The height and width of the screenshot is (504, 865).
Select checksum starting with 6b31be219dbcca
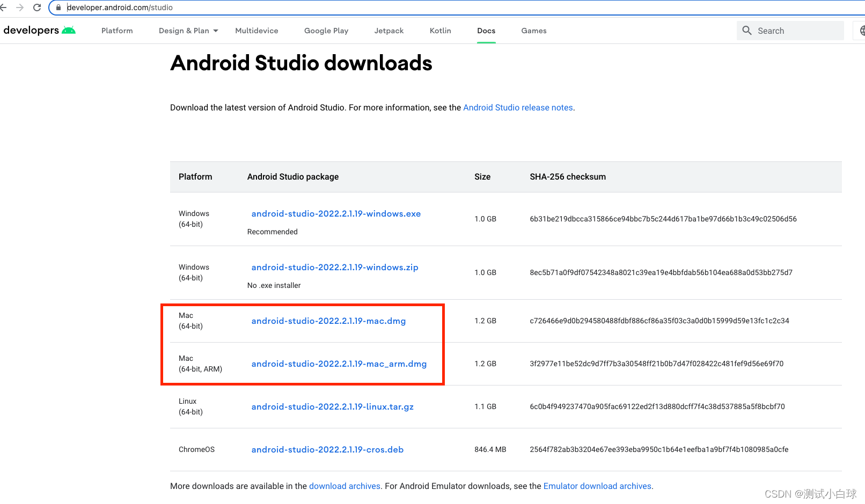pyautogui.click(x=663, y=219)
